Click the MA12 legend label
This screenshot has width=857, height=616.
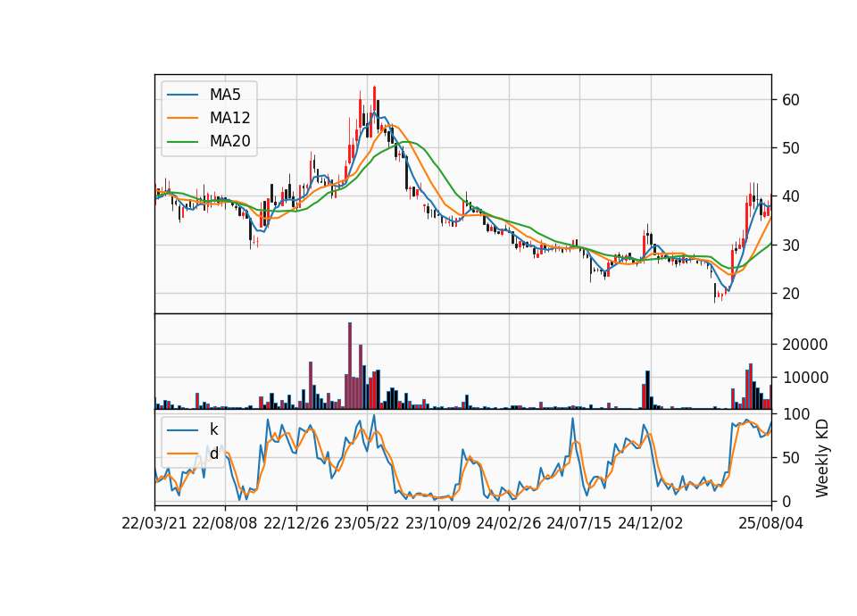(229, 118)
